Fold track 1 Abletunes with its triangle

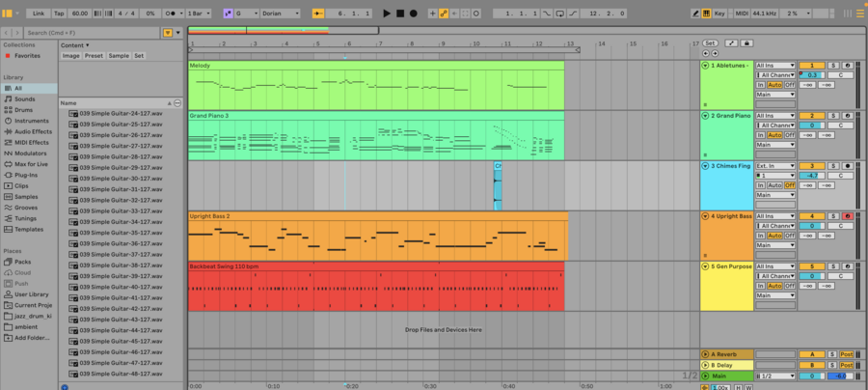[x=705, y=66]
